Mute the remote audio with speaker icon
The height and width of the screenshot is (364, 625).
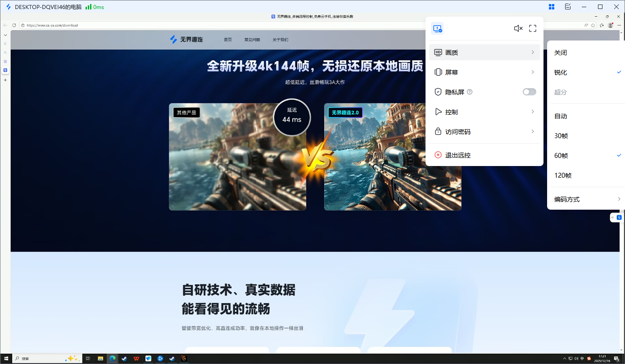pyautogui.click(x=518, y=28)
